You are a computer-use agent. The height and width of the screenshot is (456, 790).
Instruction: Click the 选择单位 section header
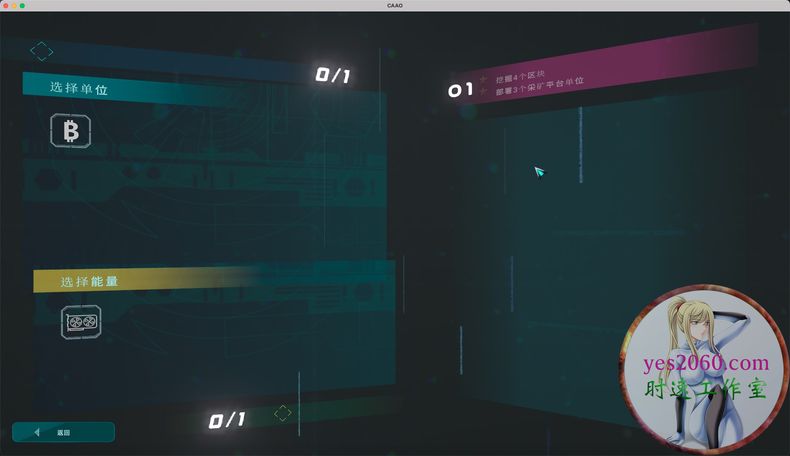point(79,88)
